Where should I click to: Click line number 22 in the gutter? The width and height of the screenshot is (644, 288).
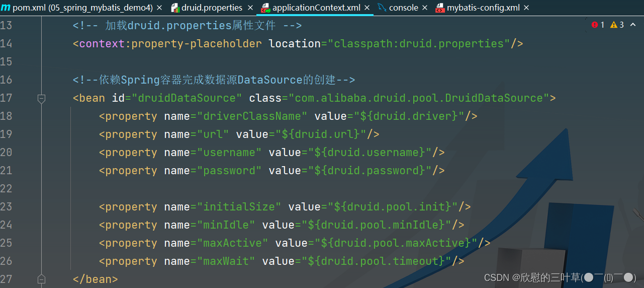[6, 189]
